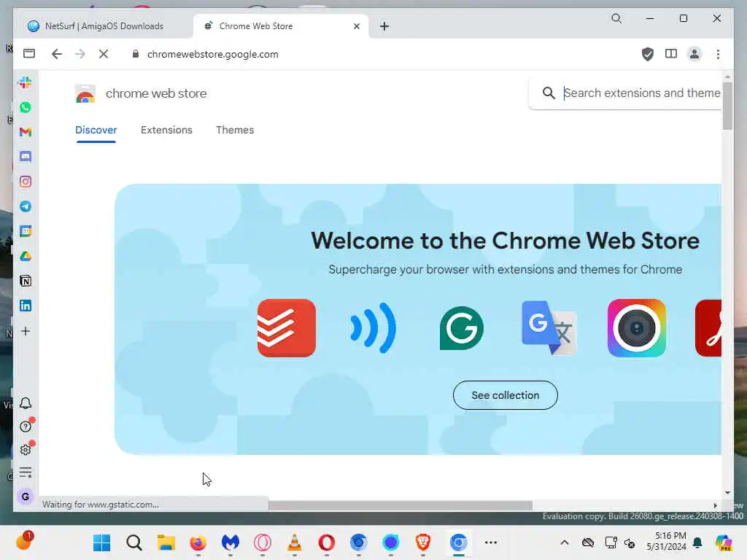
Task: Open a new tab
Action: [384, 26]
